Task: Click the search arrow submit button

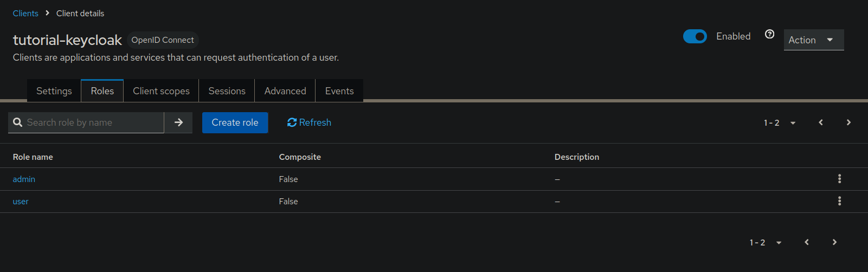Action: pos(178,122)
